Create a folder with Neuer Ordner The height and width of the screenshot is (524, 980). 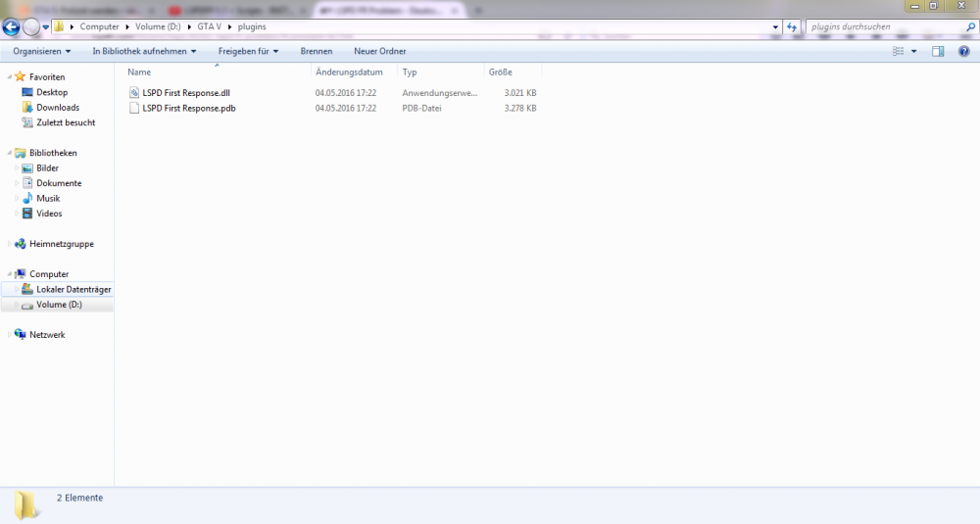tap(380, 51)
